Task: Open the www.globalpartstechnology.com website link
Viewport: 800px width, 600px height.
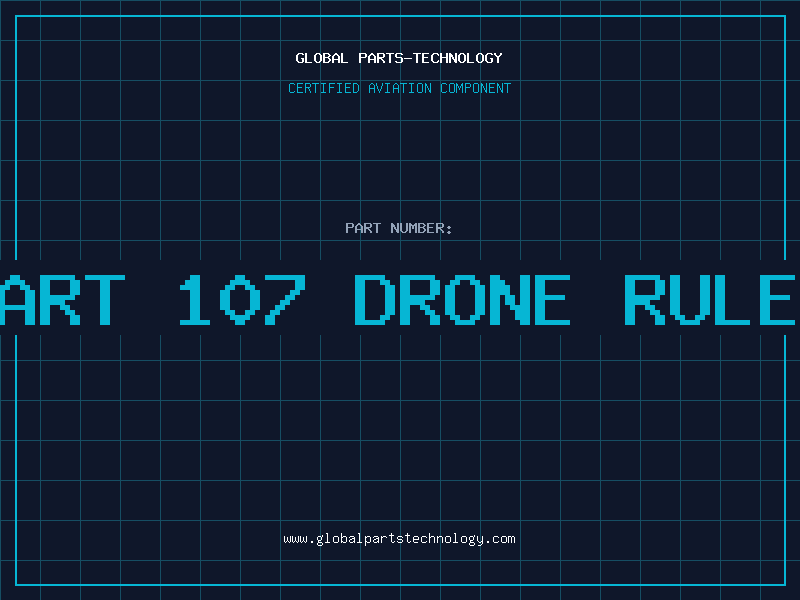Action: (399, 539)
